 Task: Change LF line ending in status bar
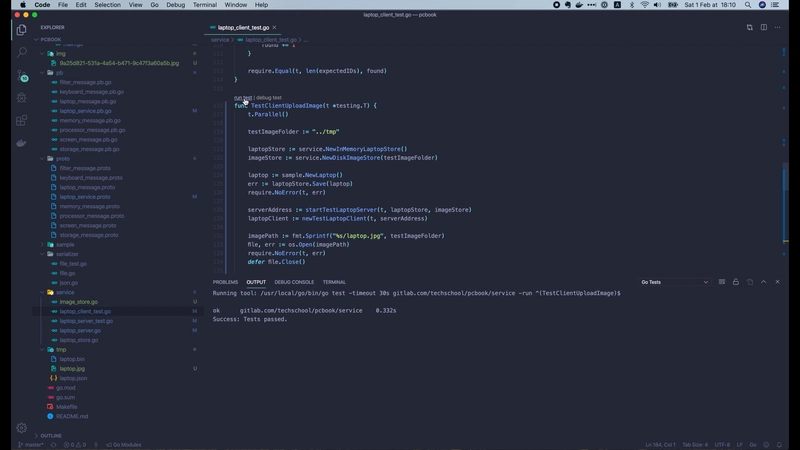(x=739, y=444)
